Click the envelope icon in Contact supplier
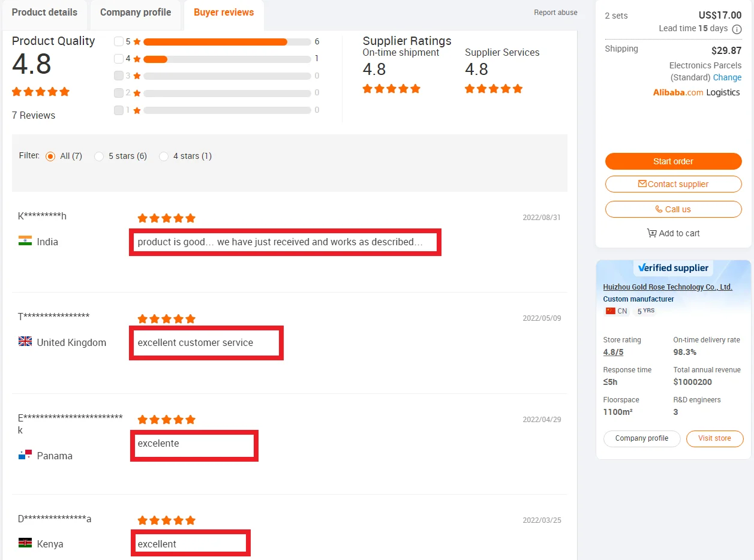Viewport: 754px width, 560px height. click(x=642, y=184)
